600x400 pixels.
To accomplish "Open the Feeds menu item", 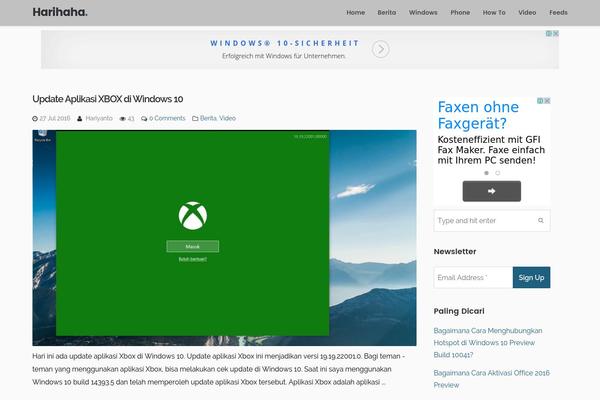I will pyautogui.click(x=558, y=13).
